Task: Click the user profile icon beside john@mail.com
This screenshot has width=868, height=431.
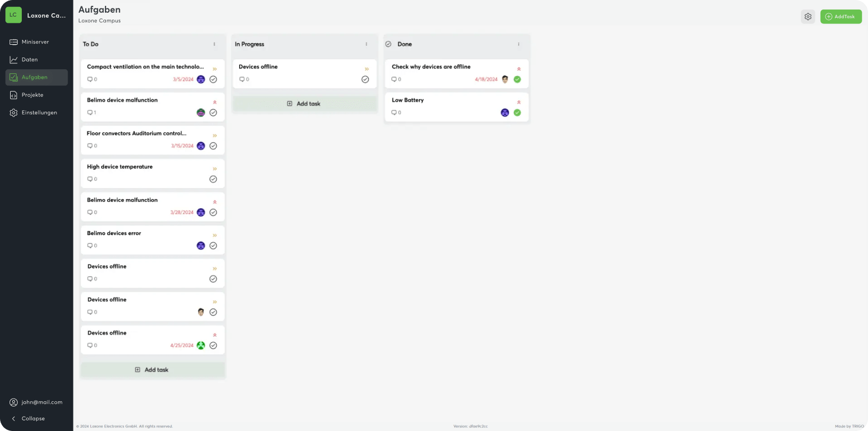Action: [x=13, y=402]
